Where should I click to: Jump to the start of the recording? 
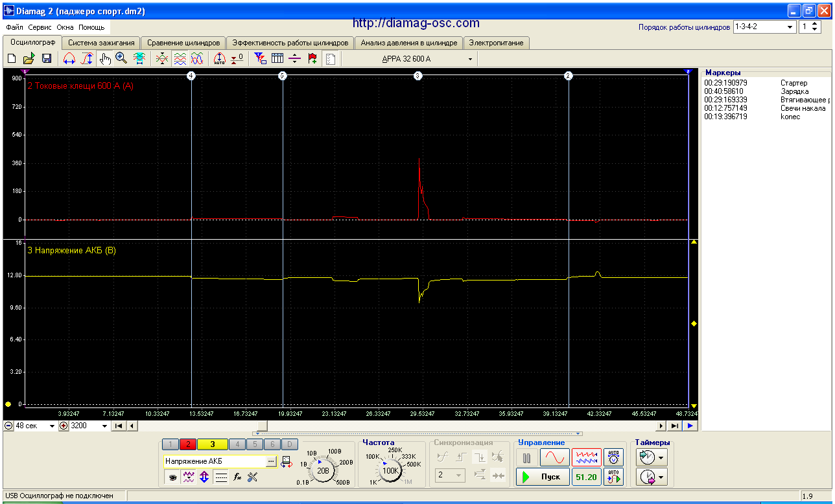click(x=119, y=426)
